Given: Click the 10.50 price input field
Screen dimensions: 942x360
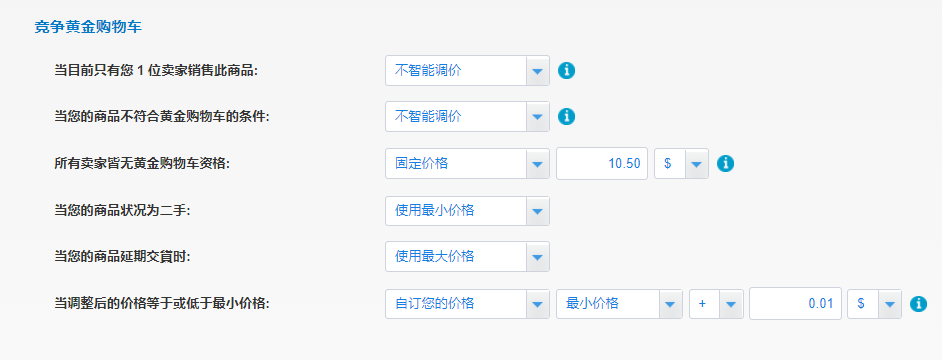Looking at the screenshot, I should [602, 163].
